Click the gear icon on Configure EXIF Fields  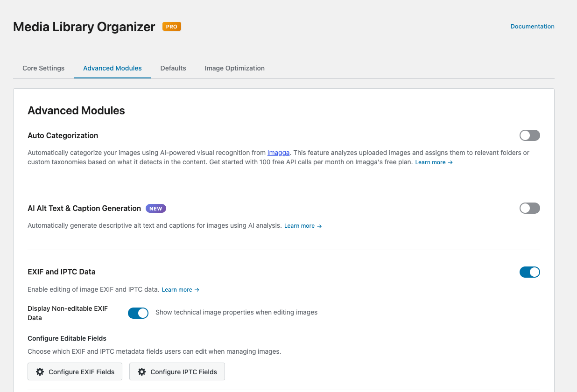click(x=40, y=372)
